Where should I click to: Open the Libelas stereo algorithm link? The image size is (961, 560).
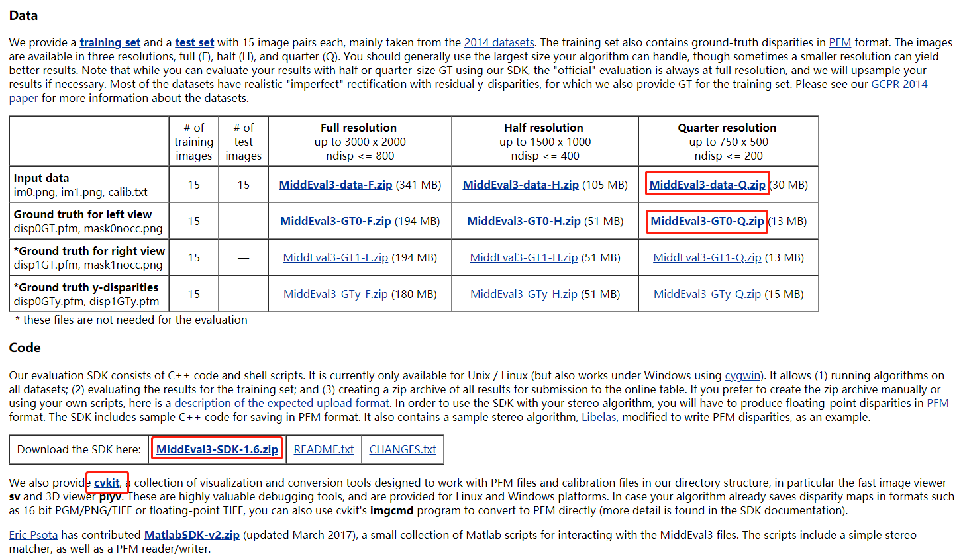(599, 418)
